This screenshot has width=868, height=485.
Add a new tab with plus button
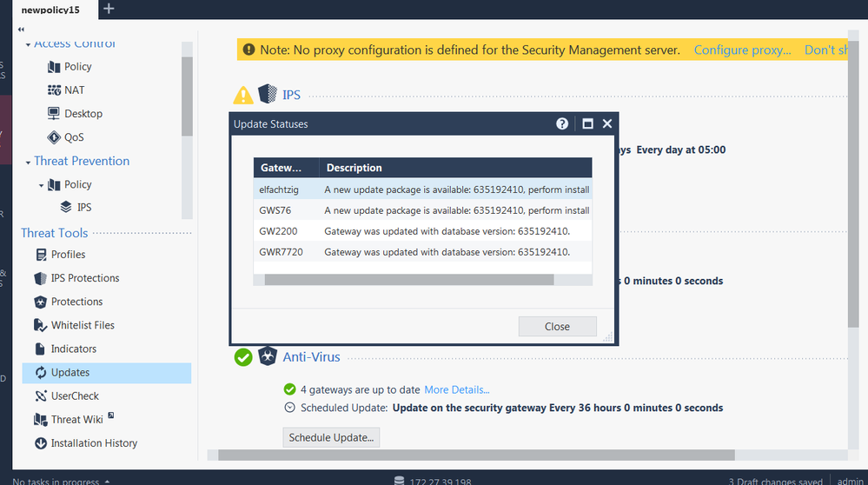109,9
